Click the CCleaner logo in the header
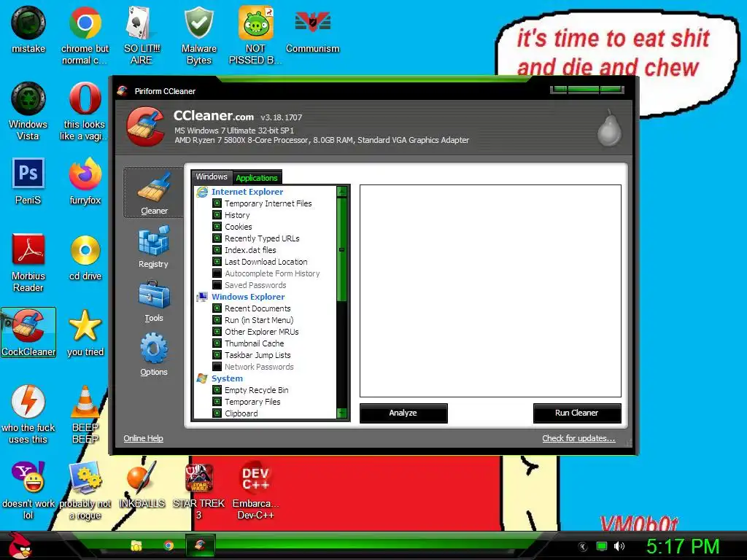This screenshot has height=560, width=747. [x=146, y=126]
